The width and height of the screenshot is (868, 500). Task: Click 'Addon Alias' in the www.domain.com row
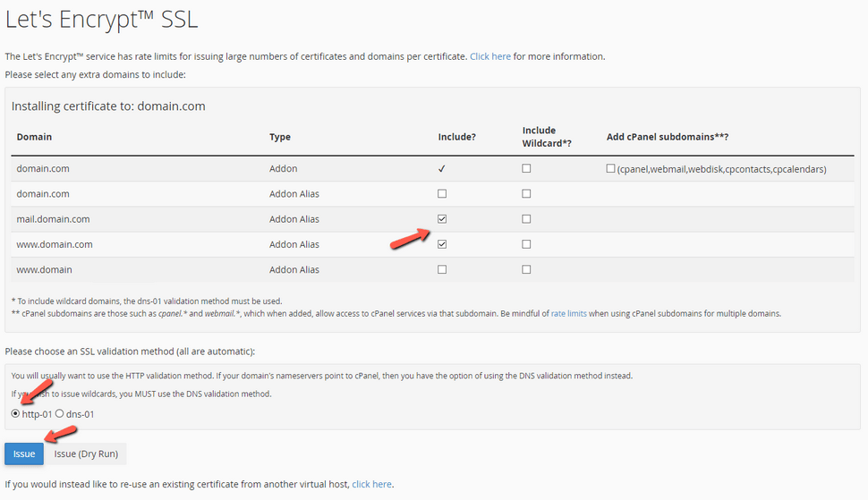[x=294, y=244]
